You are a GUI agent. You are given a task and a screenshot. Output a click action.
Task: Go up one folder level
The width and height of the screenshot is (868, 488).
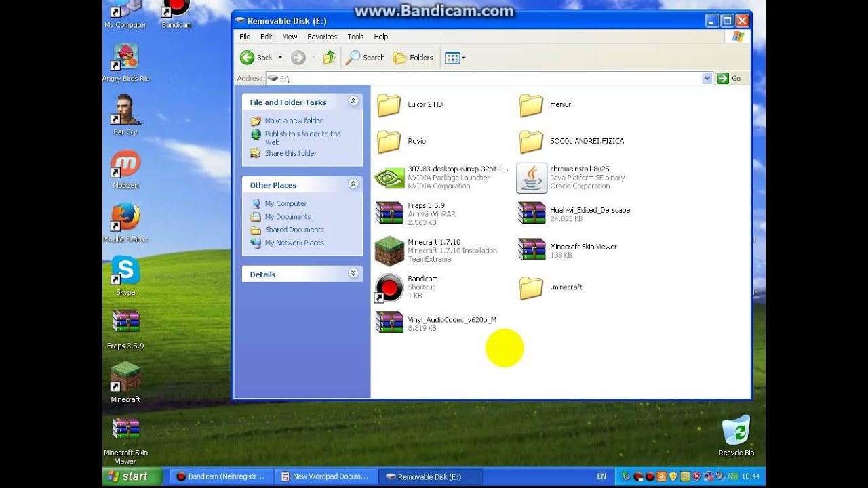point(330,58)
